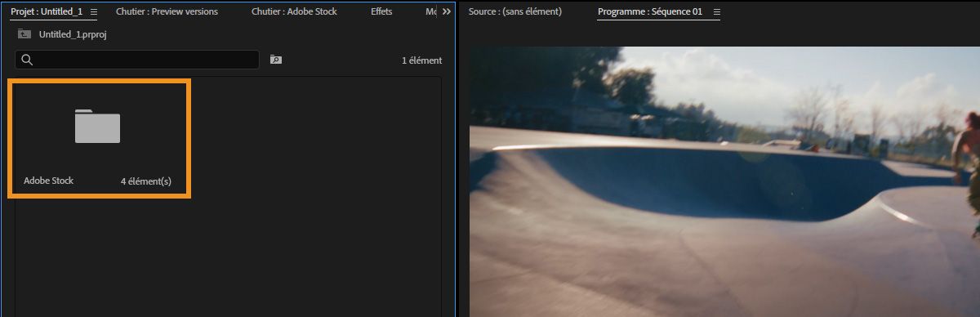Expand the panel tabs overflow chevron
This screenshot has height=317, width=980.
[447, 12]
